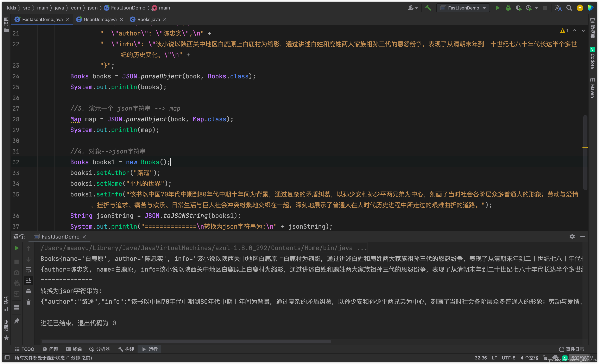This screenshot has height=364, width=599.
Task: Toggle the read-only lock icon in status bar
Action: click(x=545, y=358)
